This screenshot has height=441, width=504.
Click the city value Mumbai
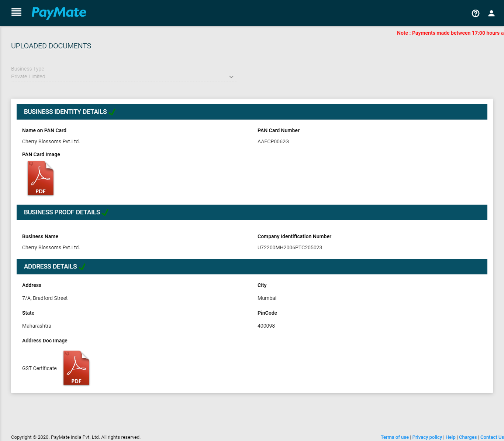point(267,298)
